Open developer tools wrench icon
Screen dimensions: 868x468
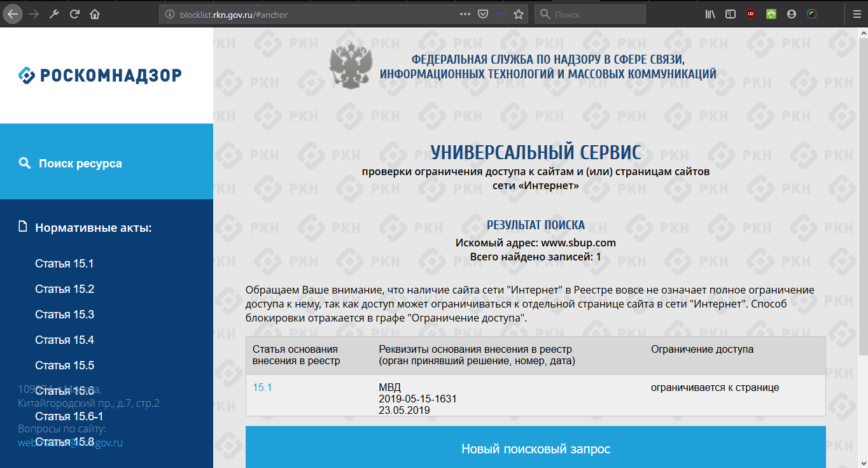54,14
